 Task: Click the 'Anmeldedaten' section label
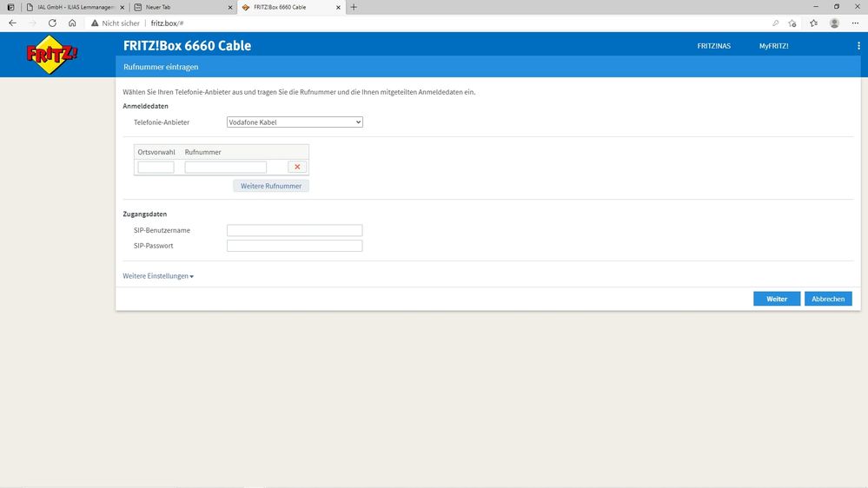(145, 106)
